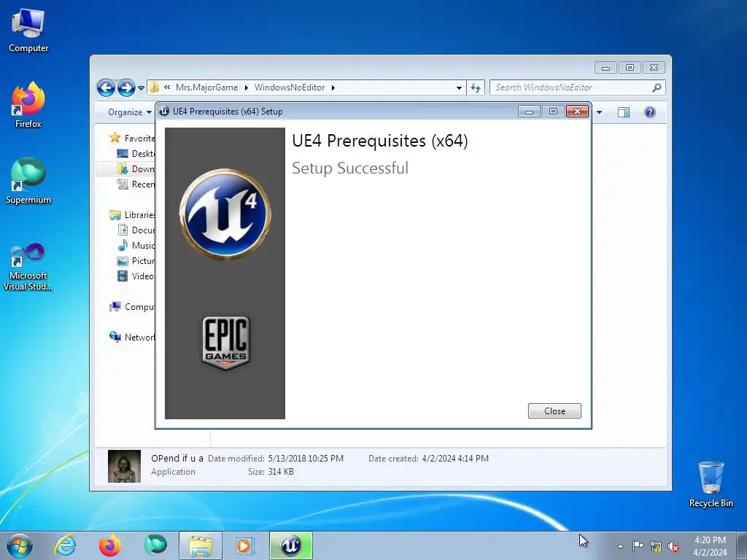Click the taskbar clock
Viewport: 747px width, 560px height.
[710, 546]
